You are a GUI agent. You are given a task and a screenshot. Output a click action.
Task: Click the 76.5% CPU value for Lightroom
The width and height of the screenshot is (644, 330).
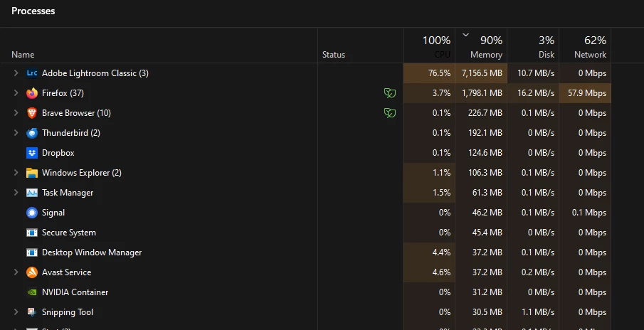pyautogui.click(x=440, y=73)
